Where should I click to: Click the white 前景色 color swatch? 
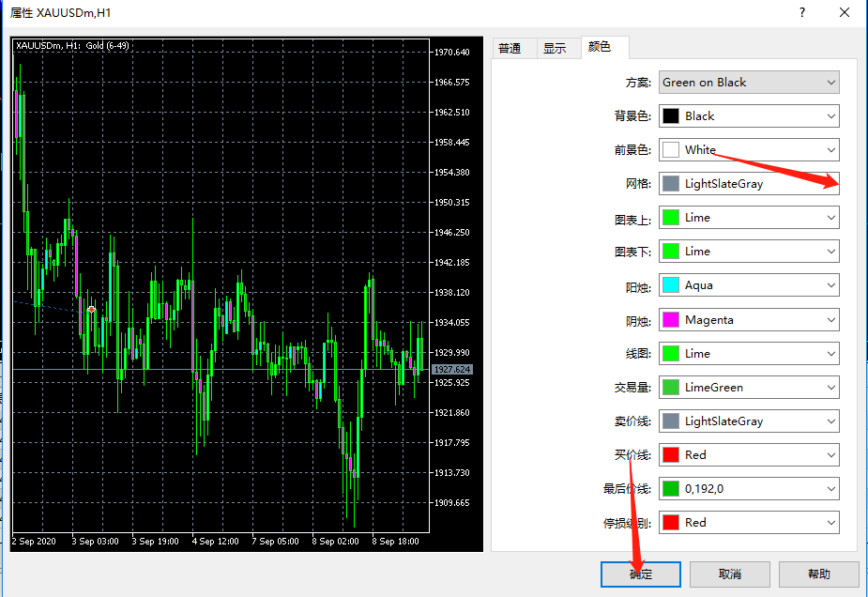[x=671, y=149]
